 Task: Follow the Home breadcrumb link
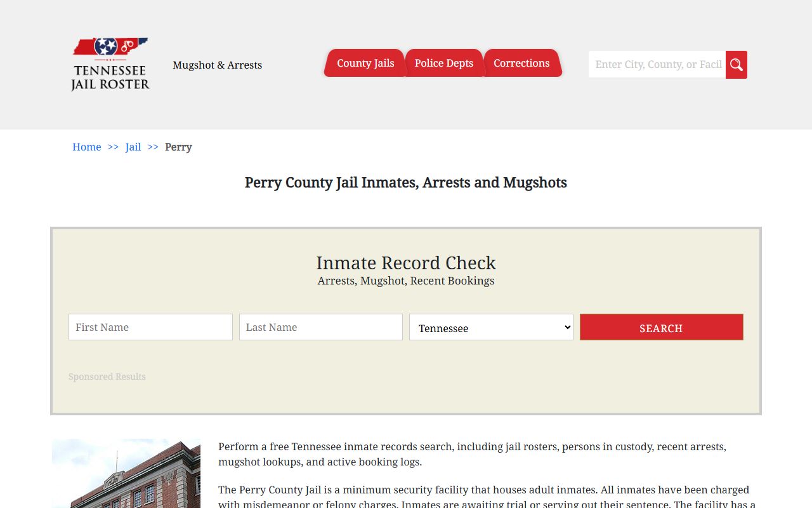(87, 147)
